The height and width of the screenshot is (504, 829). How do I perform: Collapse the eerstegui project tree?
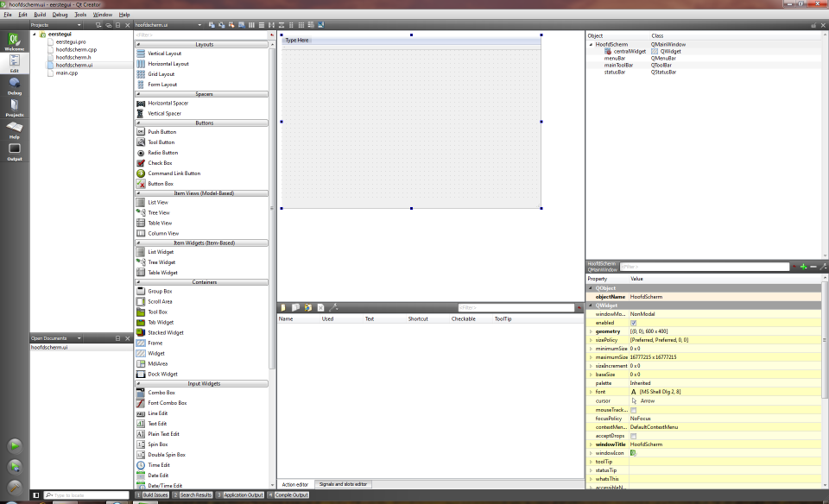tap(35, 34)
